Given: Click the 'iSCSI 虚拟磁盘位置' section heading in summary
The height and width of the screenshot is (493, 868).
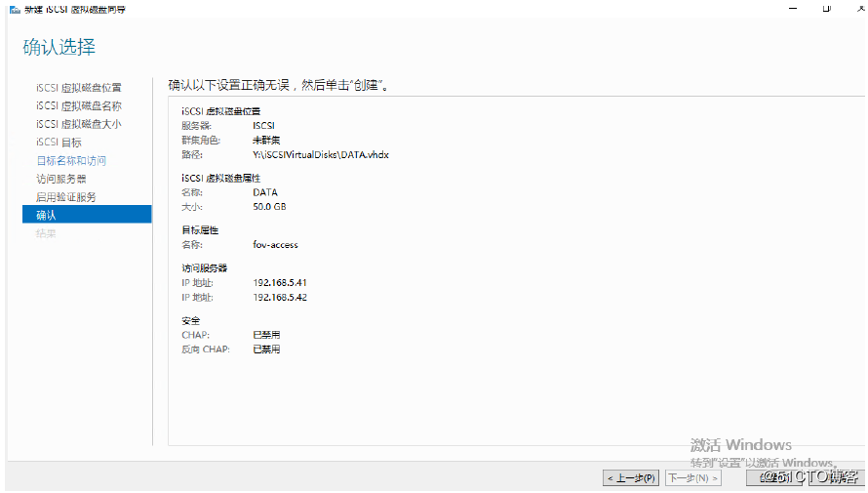Looking at the screenshot, I should (x=220, y=111).
